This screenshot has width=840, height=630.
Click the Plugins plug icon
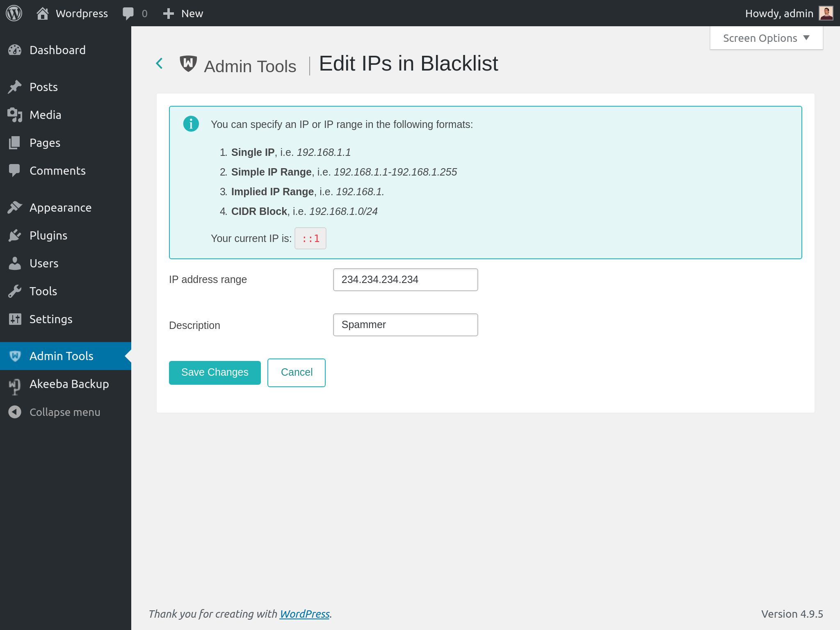pyautogui.click(x=15, y=235)
